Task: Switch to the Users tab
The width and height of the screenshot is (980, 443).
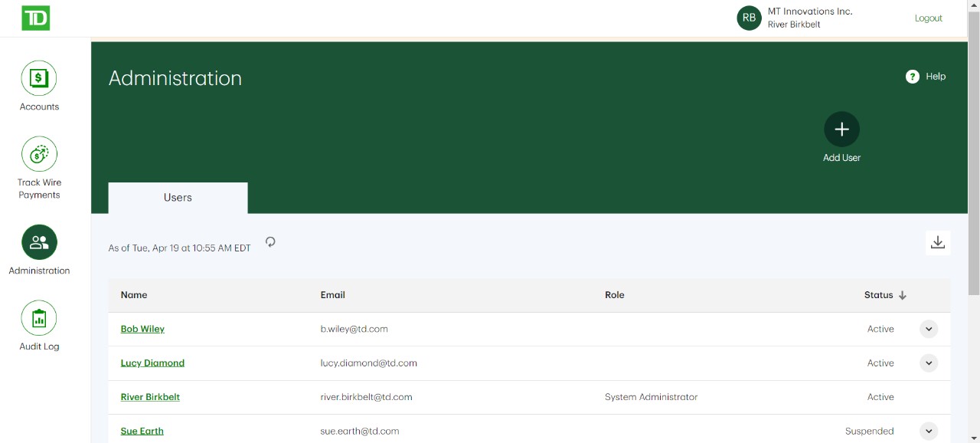Action: click(178, 198)
